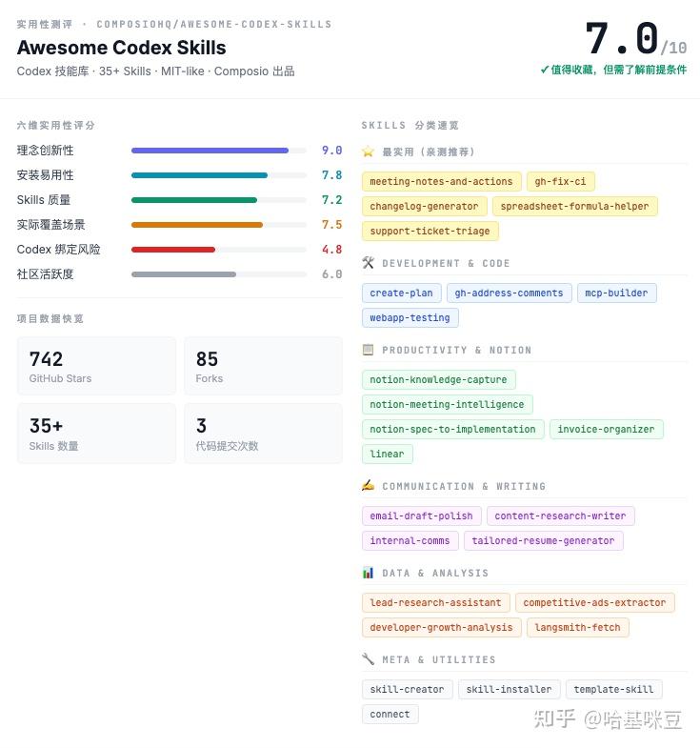700x748 pixels.
Task: Select the developer-growth-analysis tag
Action: click(441, 628)
